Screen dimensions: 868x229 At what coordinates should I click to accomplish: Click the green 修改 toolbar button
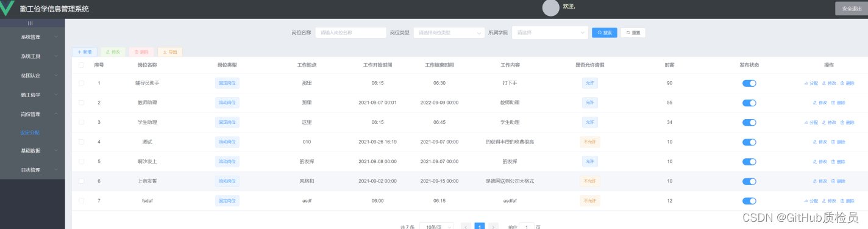(x=113, y=52)
